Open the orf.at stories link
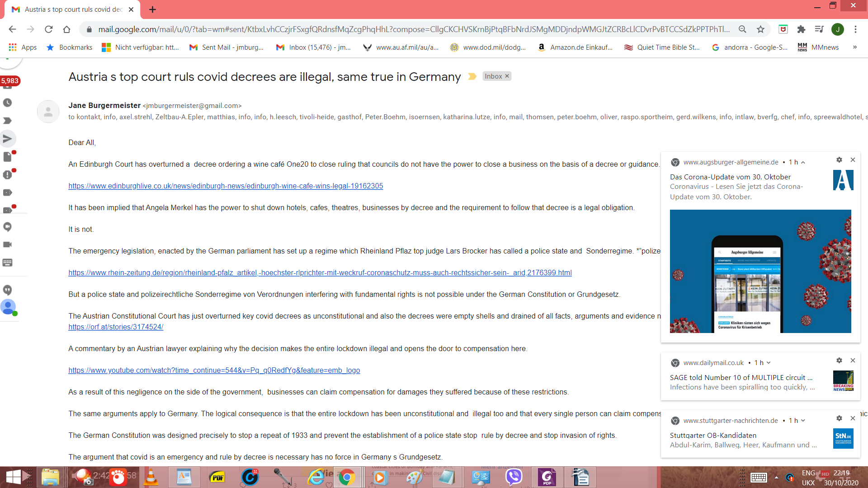This screenshot has height=488, width=868. coord(116,327)
